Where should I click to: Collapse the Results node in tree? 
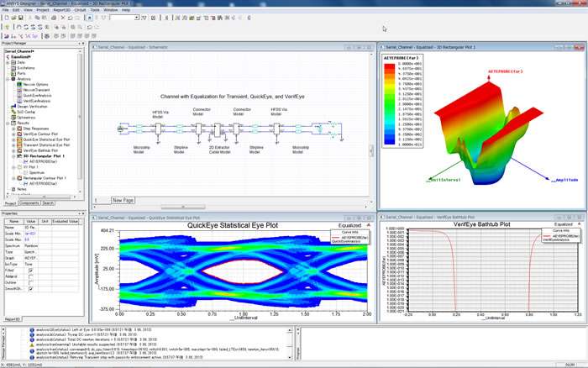tap(8, 123)
